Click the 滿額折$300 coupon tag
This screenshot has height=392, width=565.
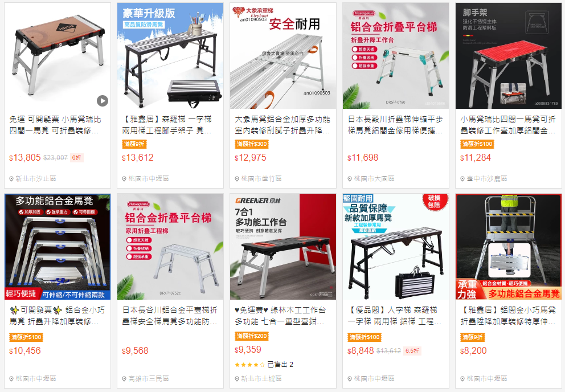[252, 144]
